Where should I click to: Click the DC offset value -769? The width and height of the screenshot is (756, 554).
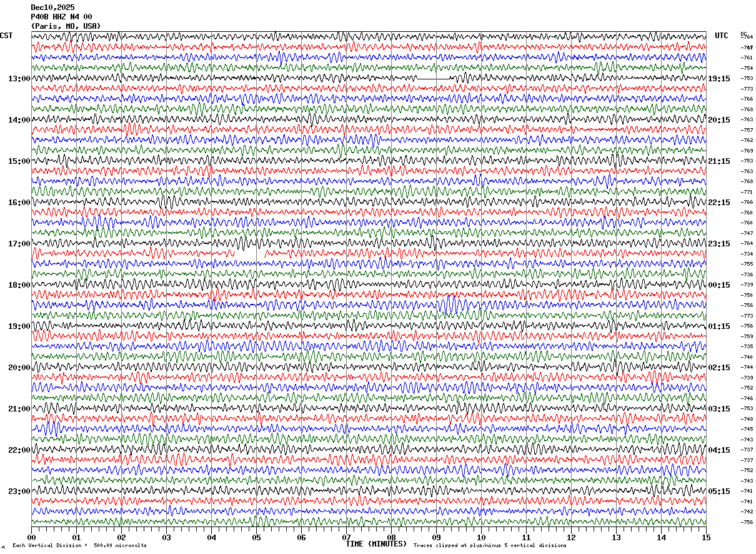tap(747, 151)
